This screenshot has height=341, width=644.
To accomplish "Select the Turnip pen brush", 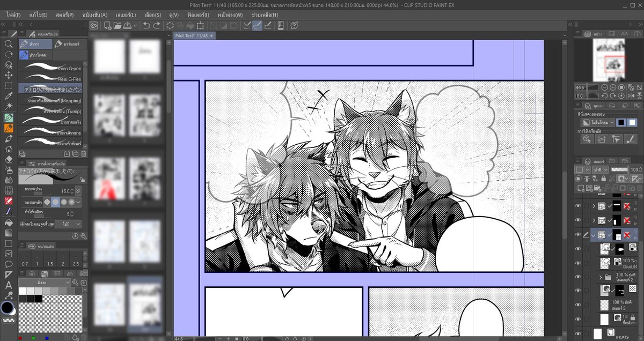I will point(51,111).
